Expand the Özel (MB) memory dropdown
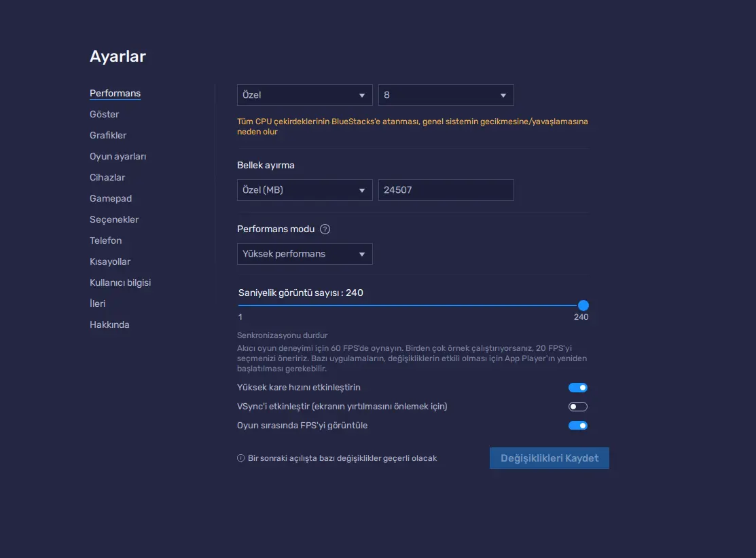This screenshot has width=756, height=558. click(305, 190)
